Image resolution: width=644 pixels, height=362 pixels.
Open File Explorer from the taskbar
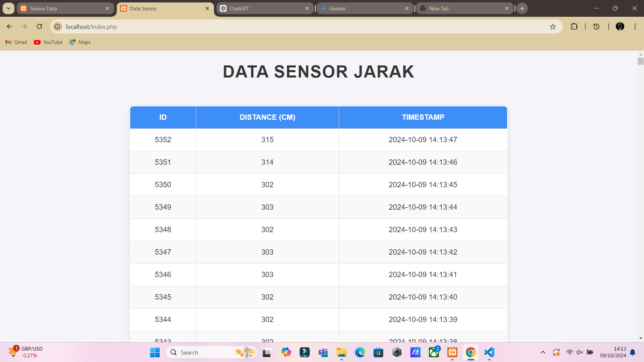click(341, 352)
